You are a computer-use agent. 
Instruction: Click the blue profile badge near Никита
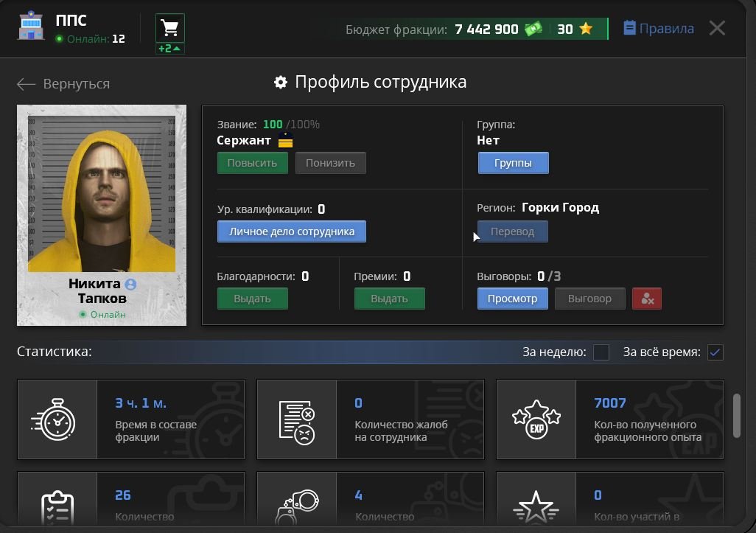pos(130,284)
